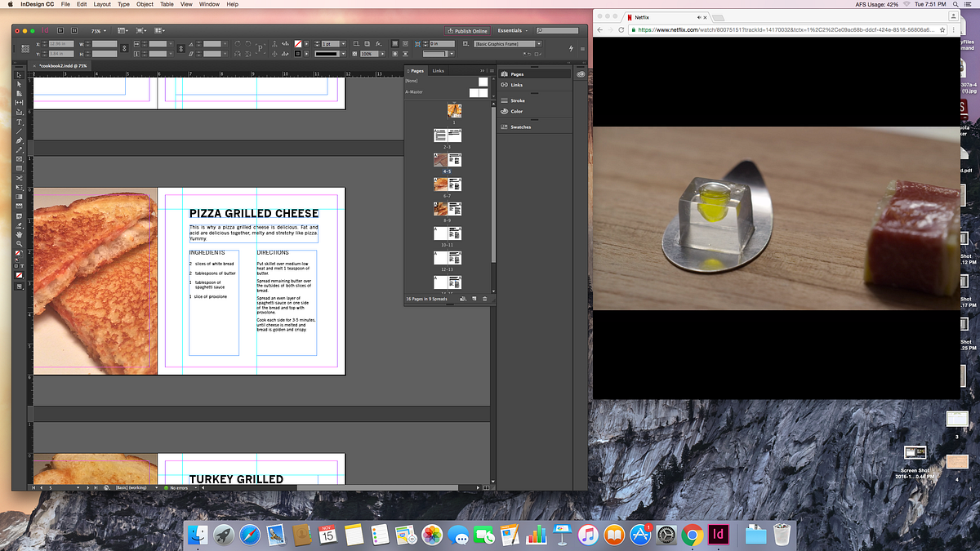Click the Direct Selection tool
Viewport: 980px width, 551px height.
[20, 84]
